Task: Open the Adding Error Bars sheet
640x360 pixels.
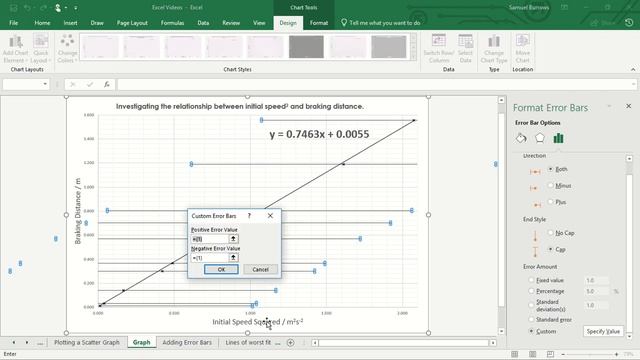Action: tap(187, 343)
